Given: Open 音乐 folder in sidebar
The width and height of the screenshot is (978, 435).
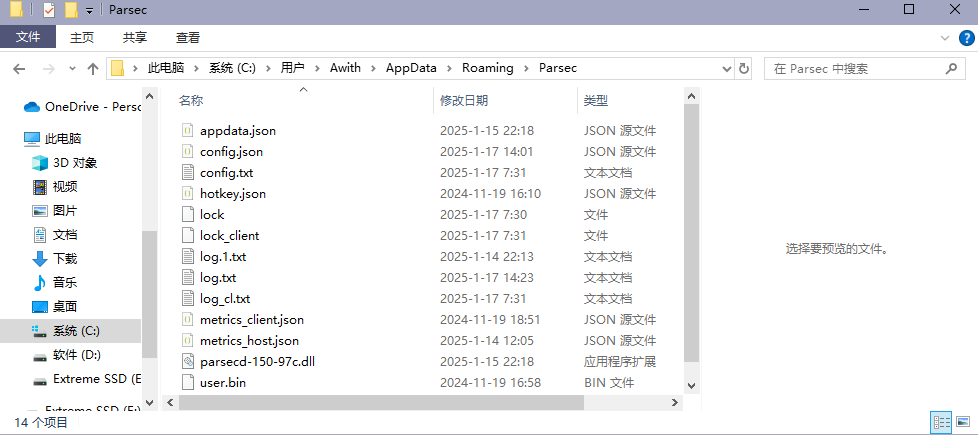Looking at the screenshot, I should coord(55,282).
